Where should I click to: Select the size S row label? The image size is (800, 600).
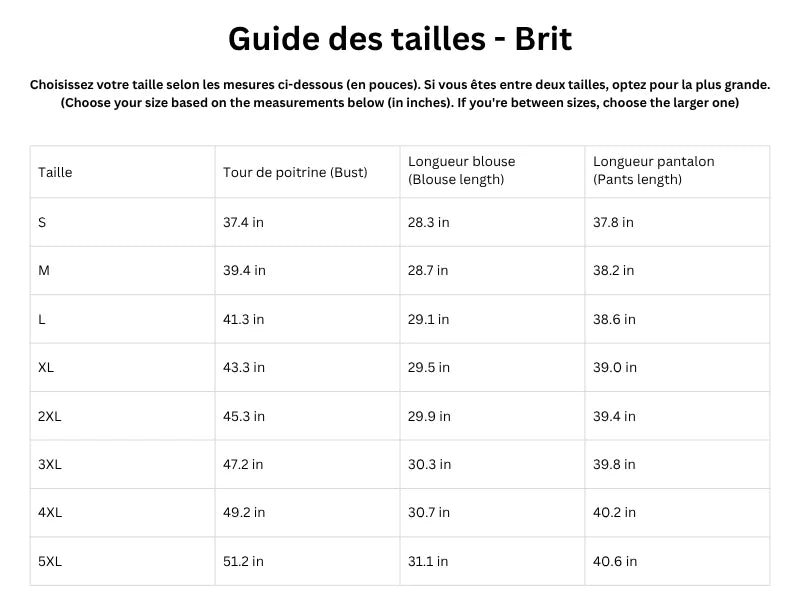[x=42, y=222]
